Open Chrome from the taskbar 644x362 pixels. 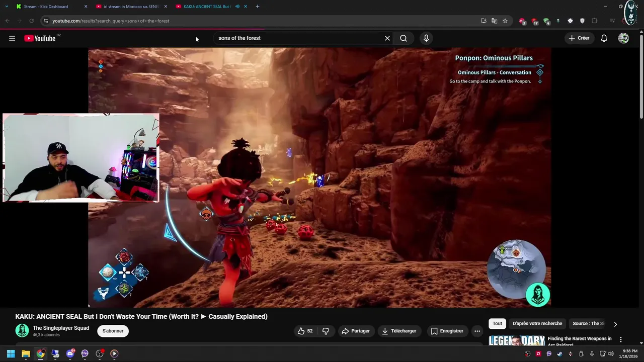40,353
